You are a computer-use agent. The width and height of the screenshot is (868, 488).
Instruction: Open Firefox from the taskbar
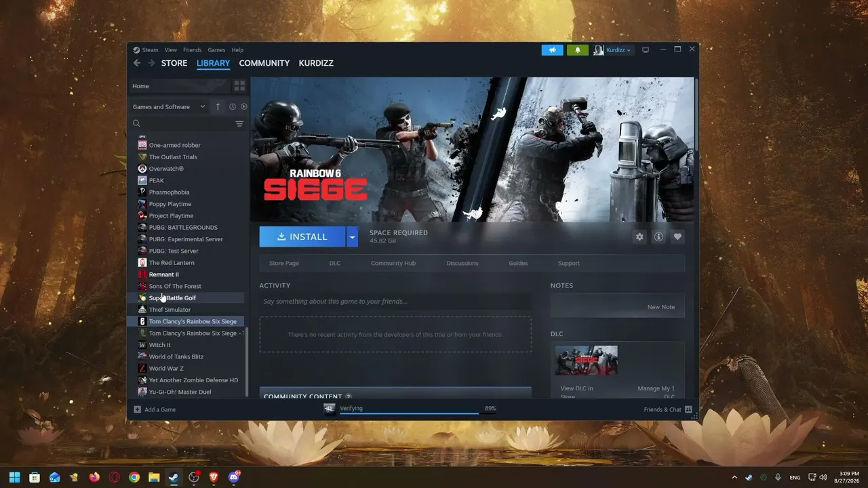94,477
